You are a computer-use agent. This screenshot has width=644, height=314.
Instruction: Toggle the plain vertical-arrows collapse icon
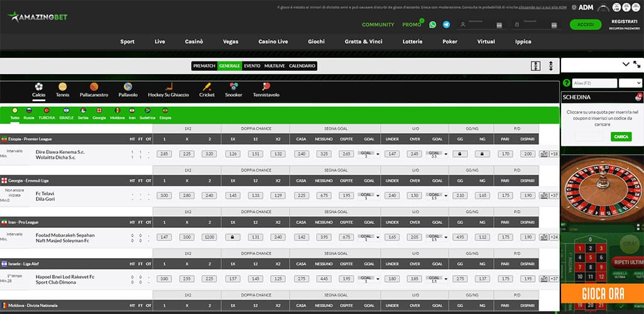pos(551,66)
